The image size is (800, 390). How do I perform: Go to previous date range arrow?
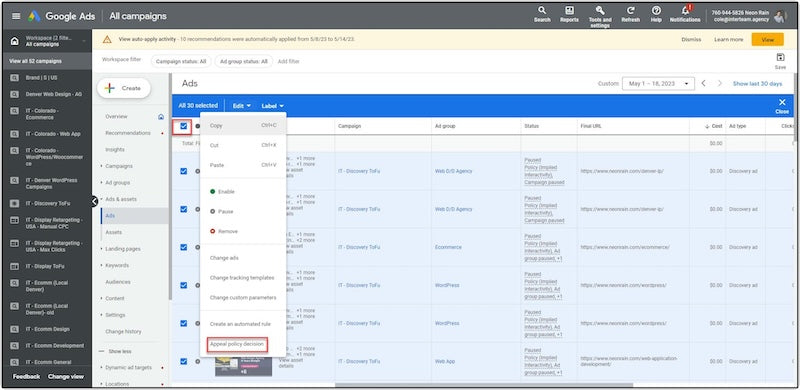click(703, 83)
